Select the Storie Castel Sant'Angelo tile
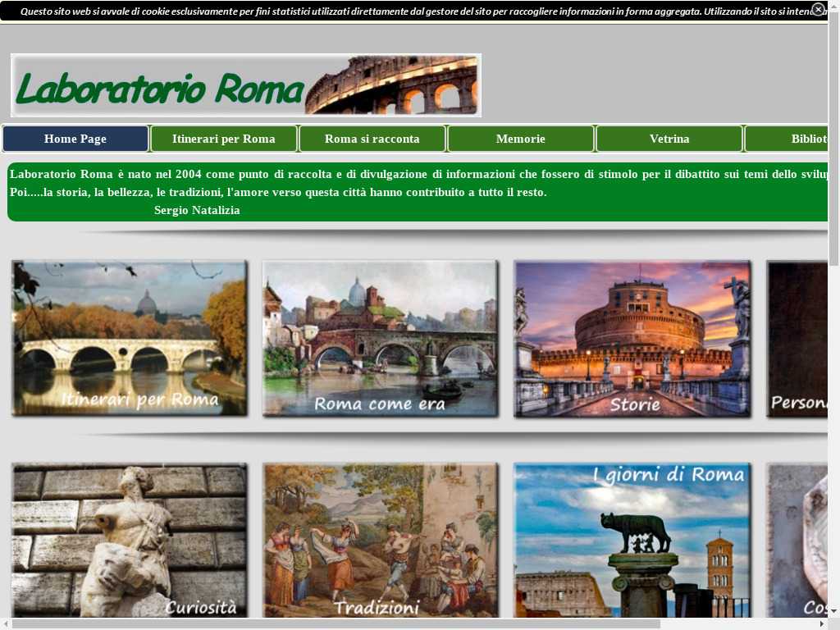Image resolution: width=840 pixels, height=630 pixels. pyautogui.click(x=632, y=339)
